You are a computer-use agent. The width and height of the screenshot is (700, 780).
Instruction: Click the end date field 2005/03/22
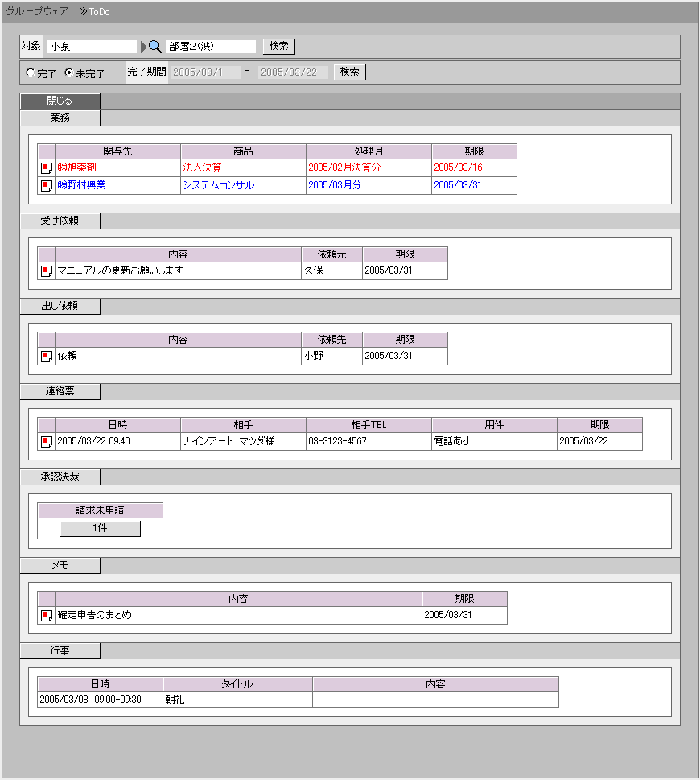pyautogui.click(x=294, y=72)
